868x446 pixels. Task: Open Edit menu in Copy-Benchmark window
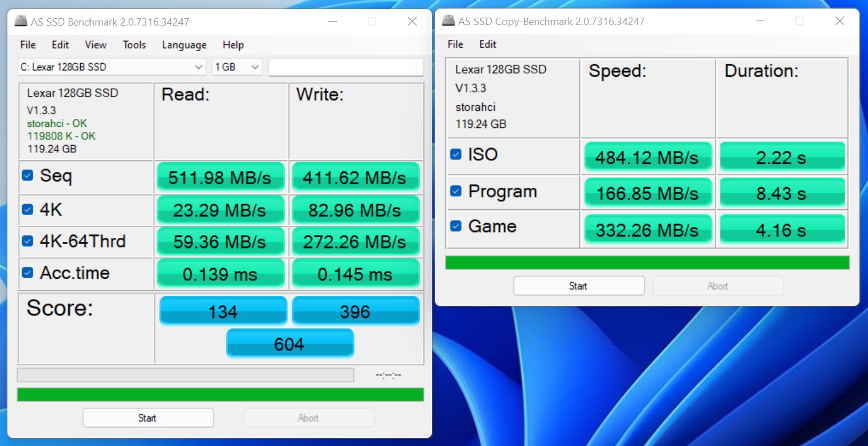(487, 44)
